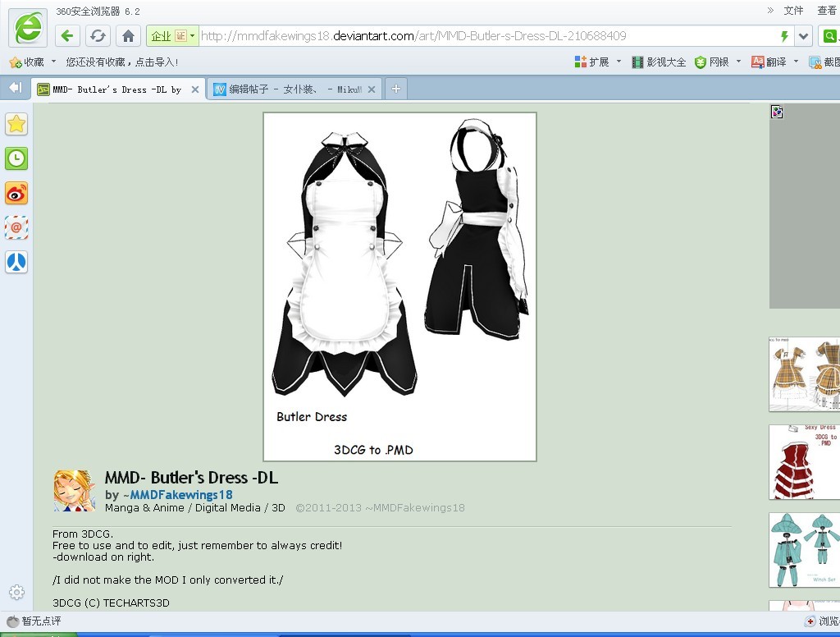
Task: Switch to the 编辑帖子 tab
Action: 289,89
